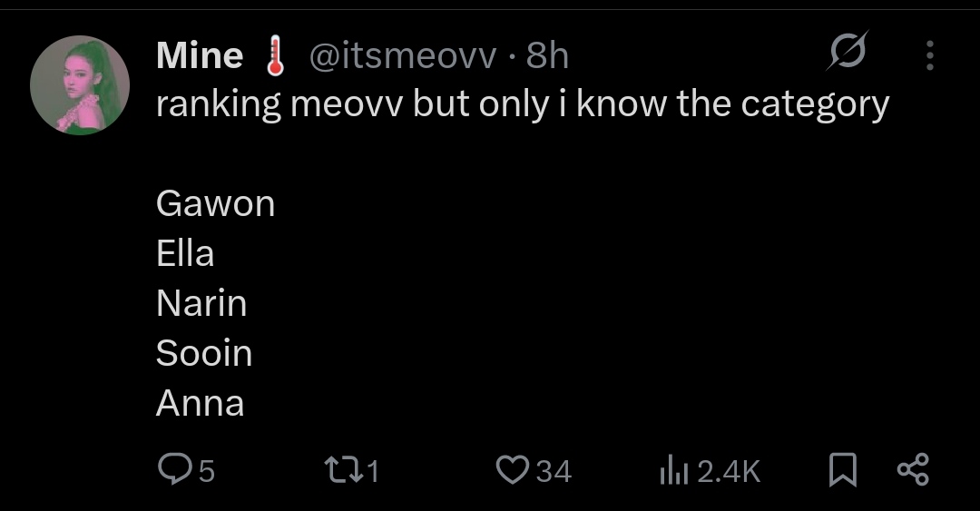Open the three-dot more options menu

tap(929, 54)
